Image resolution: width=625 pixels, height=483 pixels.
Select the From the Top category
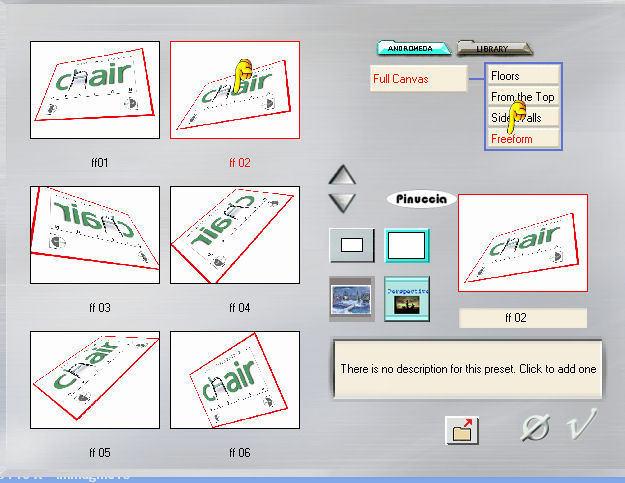[x=523, y=97]
